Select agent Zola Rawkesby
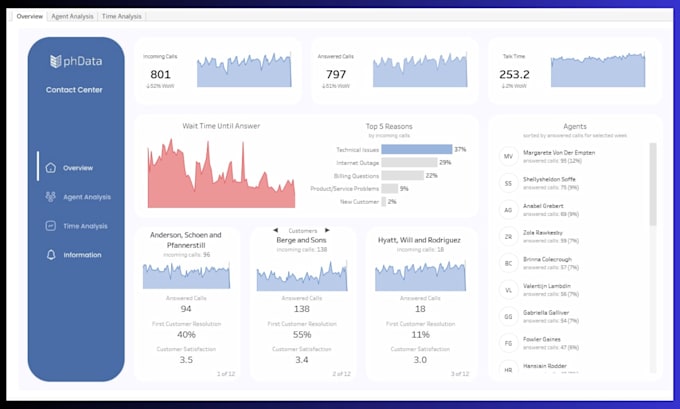The height and width of the screenshot is (409, 680). (x=543, y=233)
